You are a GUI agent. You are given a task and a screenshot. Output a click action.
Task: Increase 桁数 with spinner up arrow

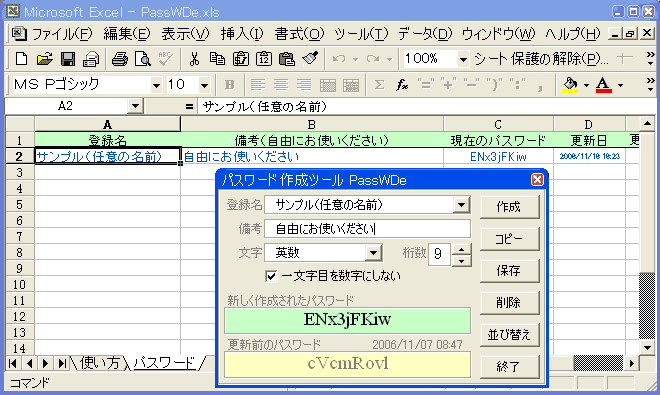pyautogui.click(x=461, y=249)
